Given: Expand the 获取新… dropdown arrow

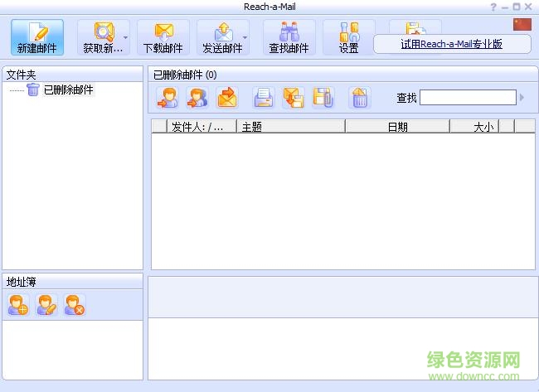Looking at the screenshot, I should [x=125, y=37].
